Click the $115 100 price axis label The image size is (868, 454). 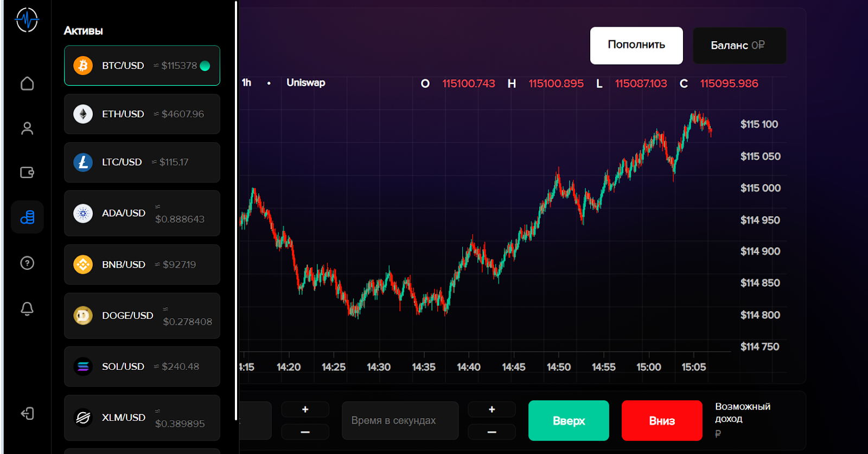click(x=759, y=124)
